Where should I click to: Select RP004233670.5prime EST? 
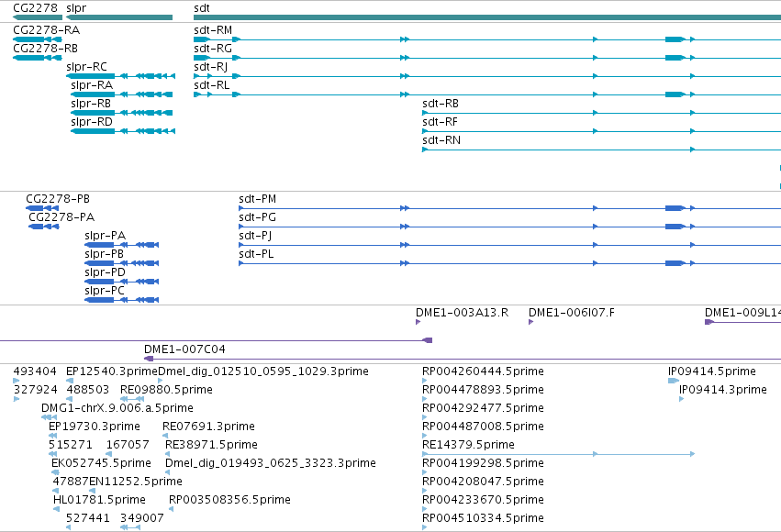click(x=425, y=510)
